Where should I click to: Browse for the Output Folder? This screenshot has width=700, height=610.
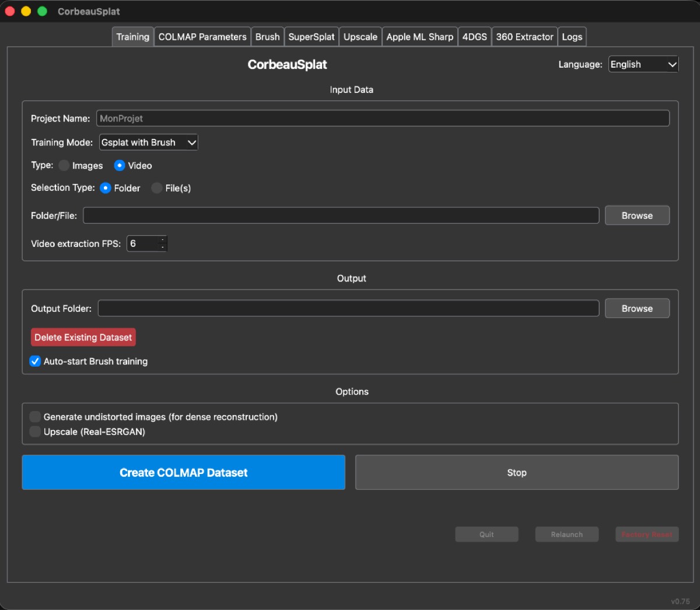click(637, 308)
